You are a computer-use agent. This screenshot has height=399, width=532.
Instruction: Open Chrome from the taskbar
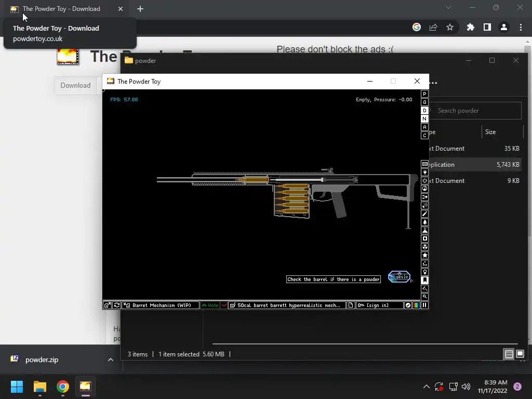[63, 387]
